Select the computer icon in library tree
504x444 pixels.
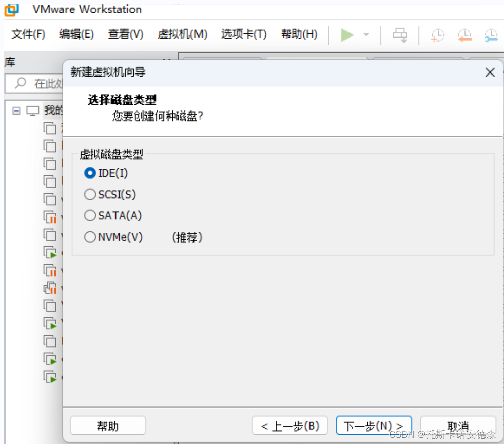[x=33, y=110]
